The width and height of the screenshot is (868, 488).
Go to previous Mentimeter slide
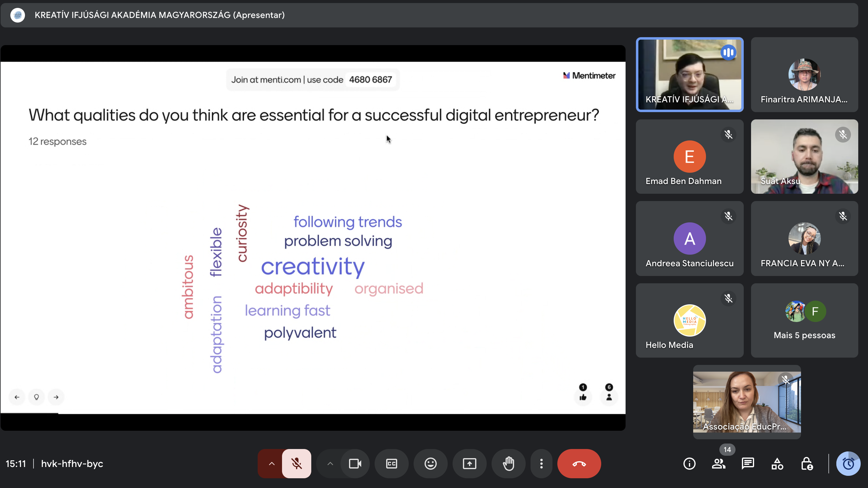coord(17,397)
